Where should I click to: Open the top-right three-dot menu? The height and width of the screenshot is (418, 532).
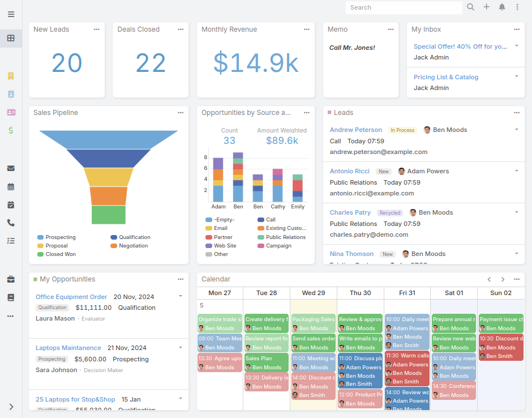(518, 7)
